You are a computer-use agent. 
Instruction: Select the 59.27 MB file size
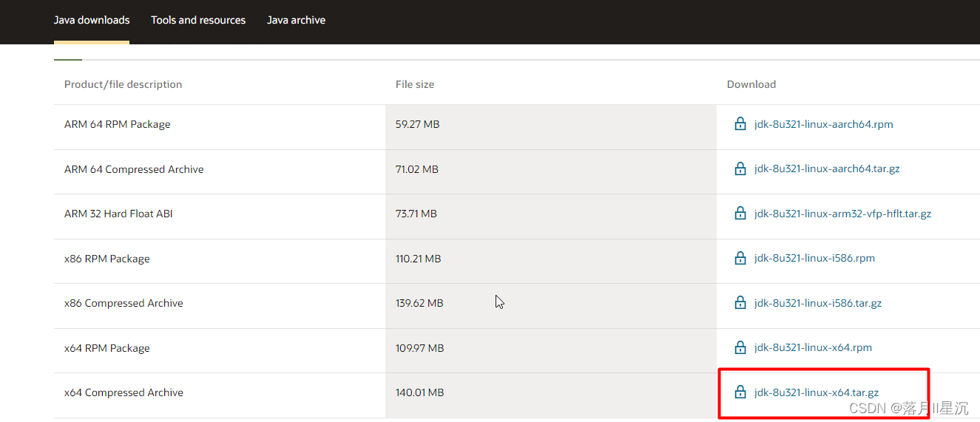point(418,124)
